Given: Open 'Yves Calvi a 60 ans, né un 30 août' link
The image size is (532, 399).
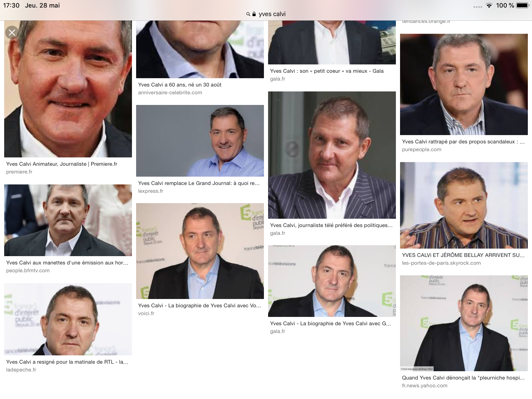Looking at the screenshot, I should point(180,85).
